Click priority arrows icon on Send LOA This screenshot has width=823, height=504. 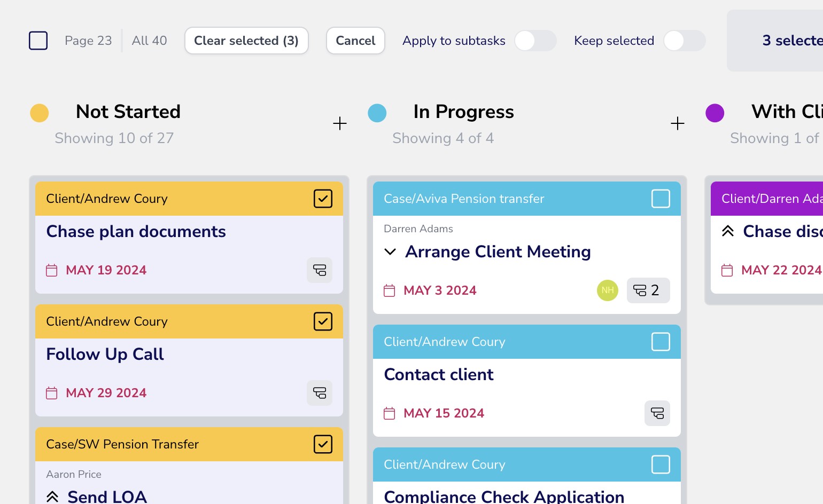(x=52, y=497)
